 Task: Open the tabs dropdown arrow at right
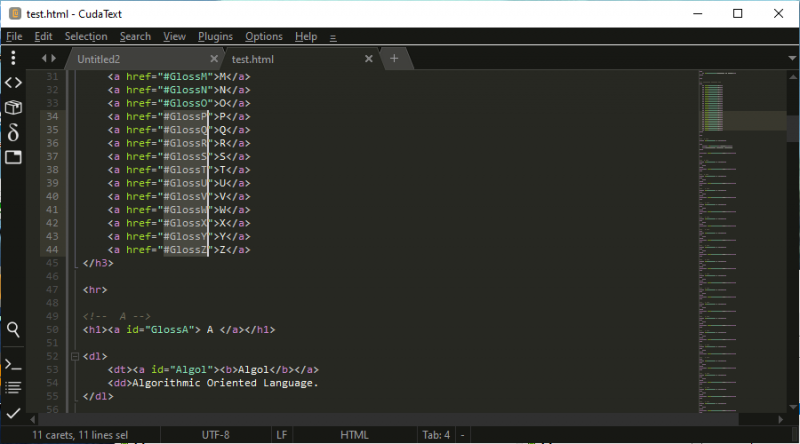792,59
